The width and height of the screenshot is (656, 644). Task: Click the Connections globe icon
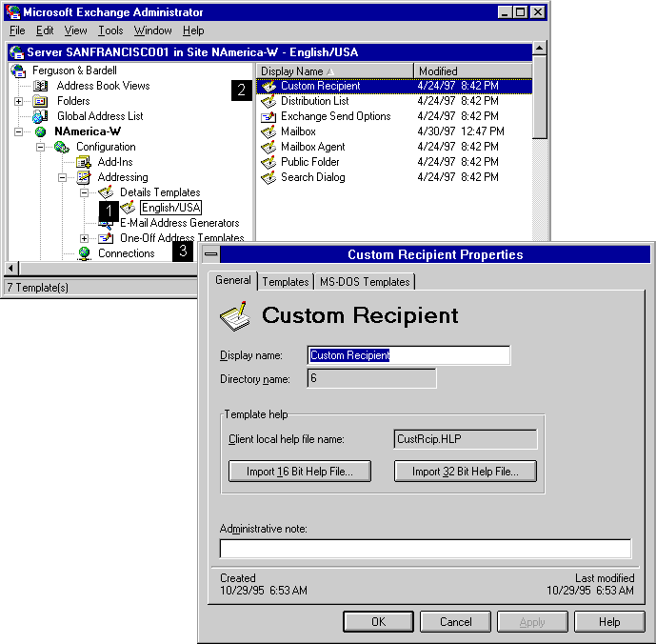click(x=84, y=253)
